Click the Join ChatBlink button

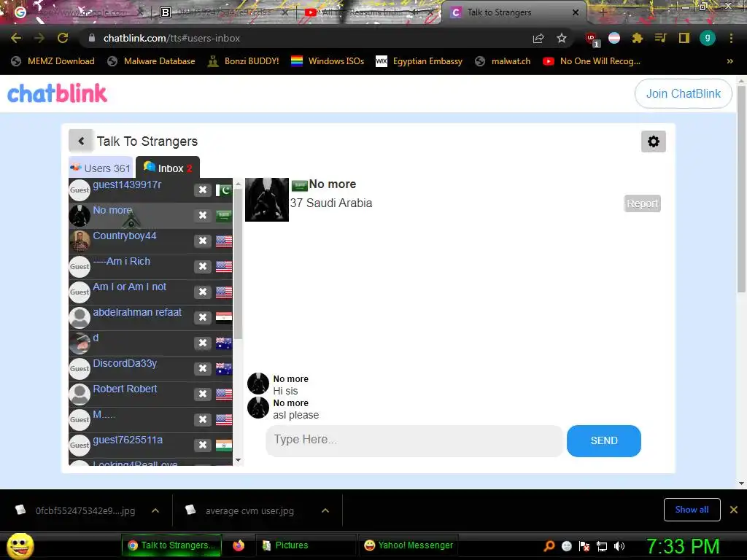coord(683,94)
